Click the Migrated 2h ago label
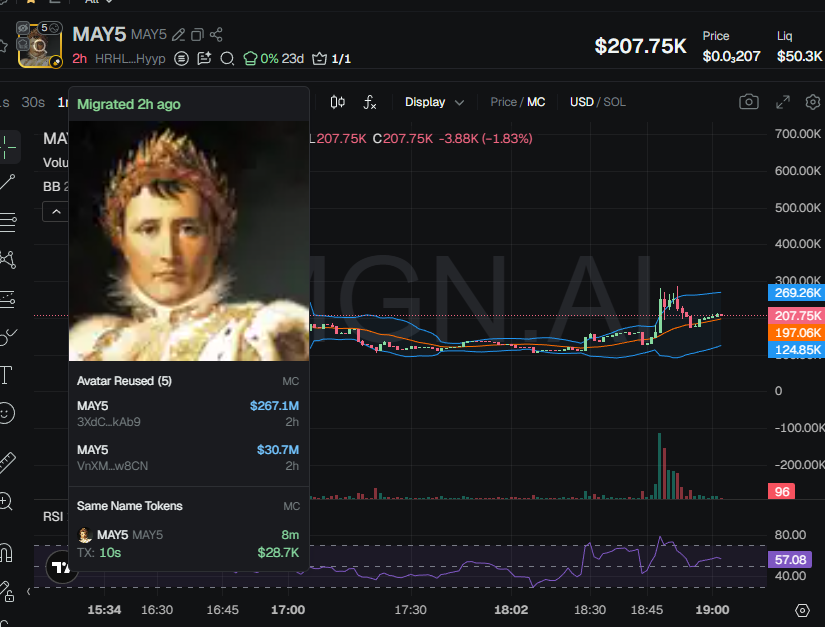 129,104
